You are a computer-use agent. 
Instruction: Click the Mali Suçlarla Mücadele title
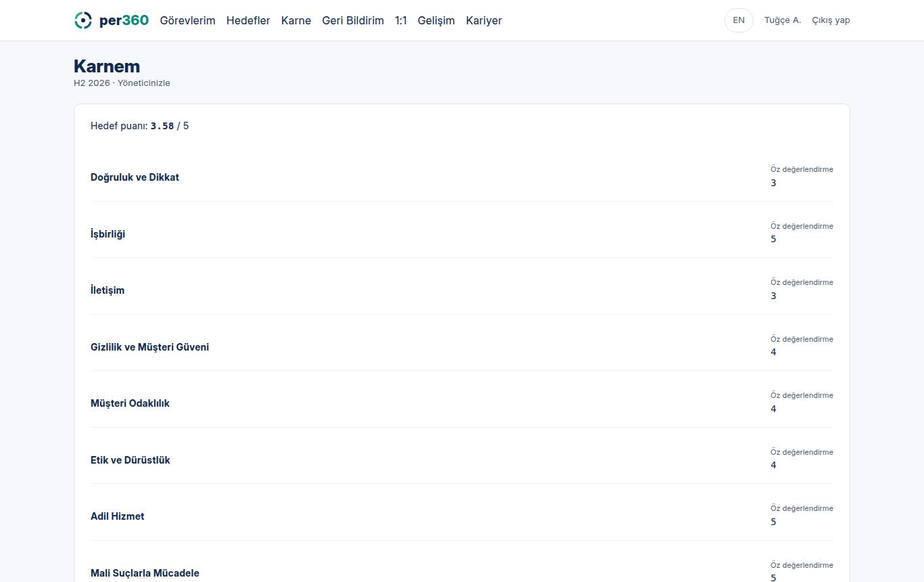[x=145, y=573]
